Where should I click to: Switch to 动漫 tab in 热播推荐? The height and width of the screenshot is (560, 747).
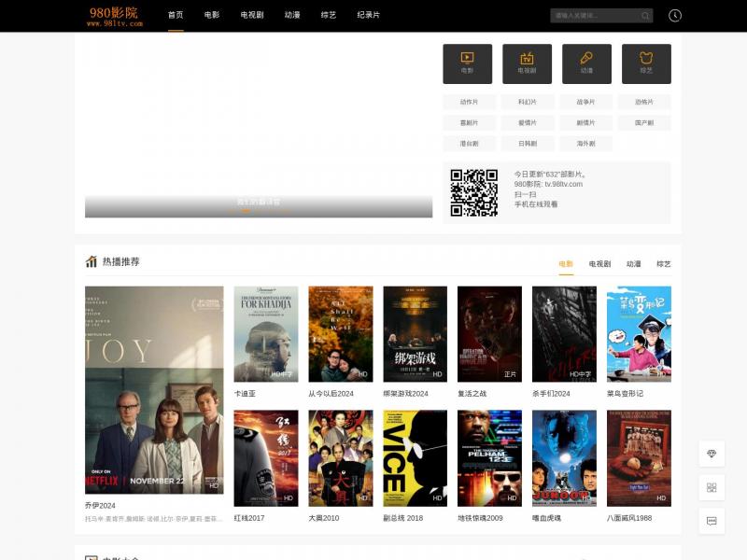[x=634, y=264]
